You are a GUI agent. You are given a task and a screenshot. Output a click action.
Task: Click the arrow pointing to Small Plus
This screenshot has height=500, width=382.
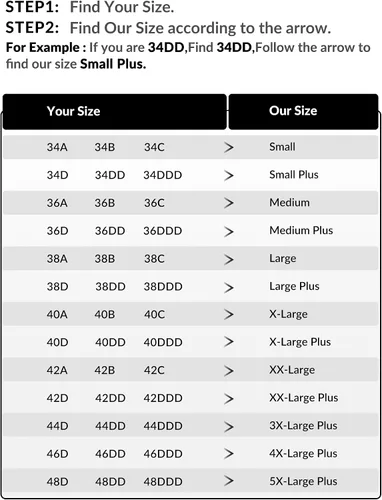(229, 175)
